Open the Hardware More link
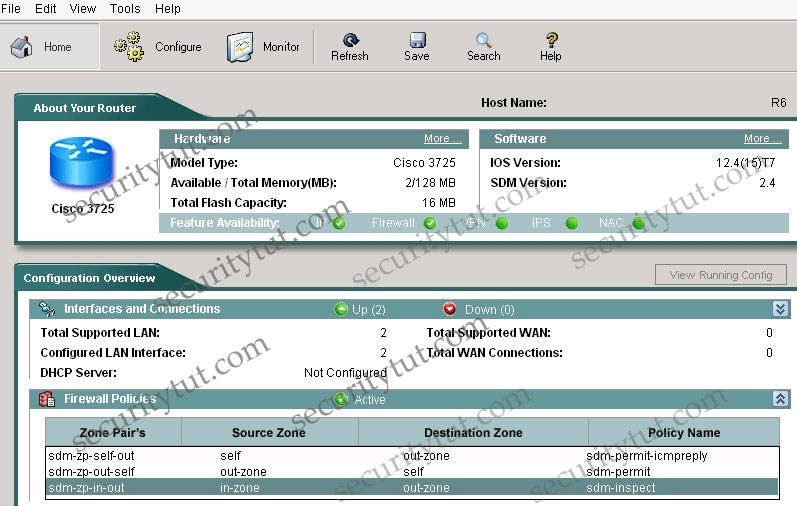The image size is (797, 506). (443, 138)
